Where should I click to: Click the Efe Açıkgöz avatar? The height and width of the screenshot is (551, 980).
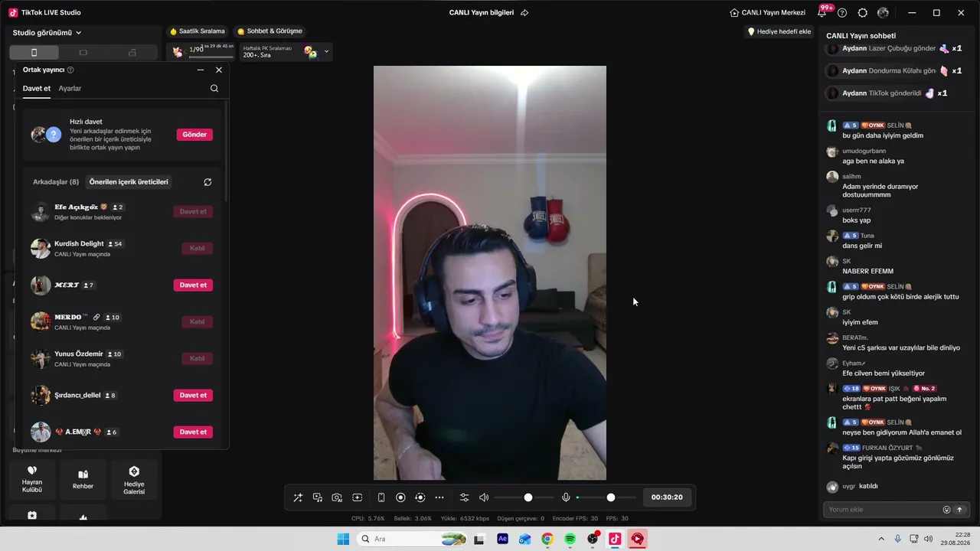coord(41,212)
